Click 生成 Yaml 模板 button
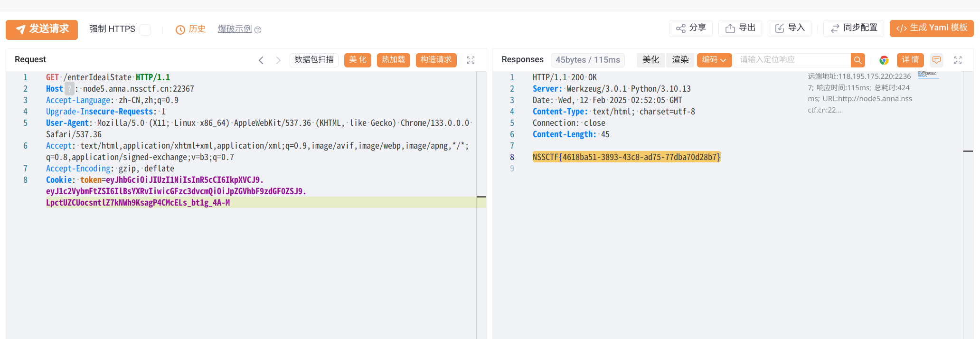This screenshot has height=339, width=980. pos(932,28)
